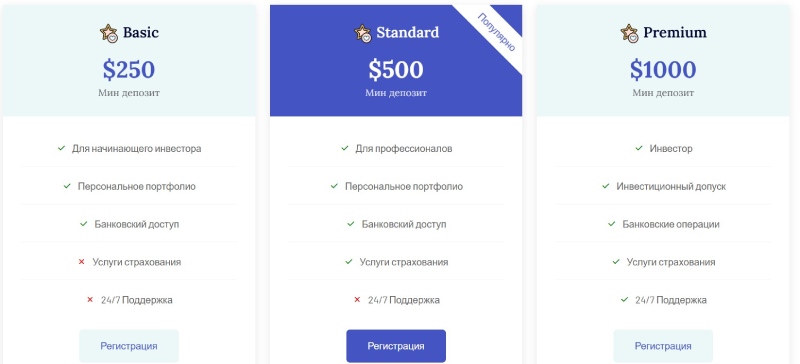Click the Регистрация button in the Standard plan
This screenshot has height=364, width=800.
(396, 346)
